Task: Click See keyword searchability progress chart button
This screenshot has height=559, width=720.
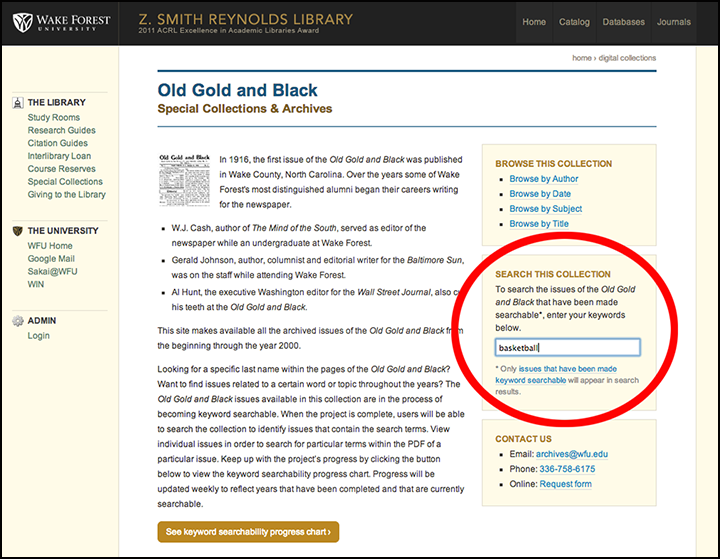Action: pyautogui.click(x=248, y=532)
